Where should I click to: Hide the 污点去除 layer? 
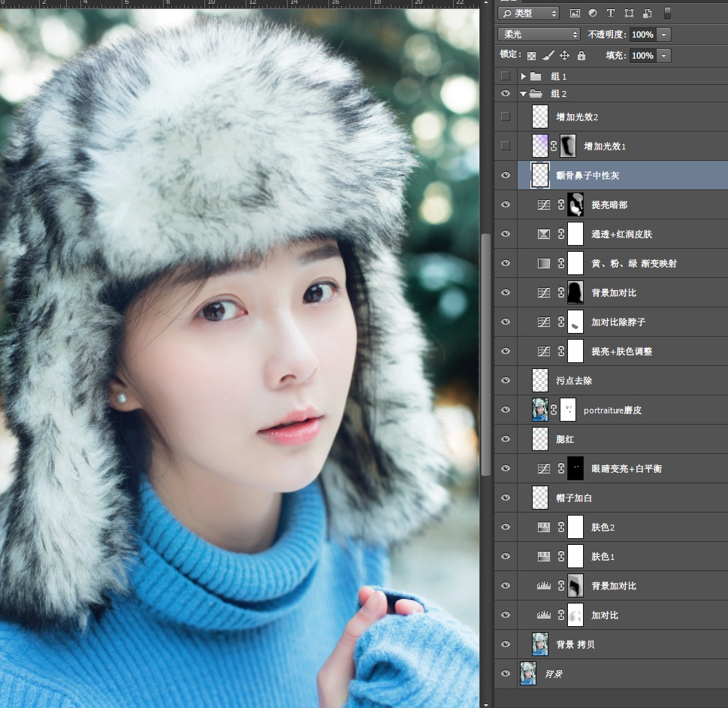pyautogui.click(x=506, y=380)
